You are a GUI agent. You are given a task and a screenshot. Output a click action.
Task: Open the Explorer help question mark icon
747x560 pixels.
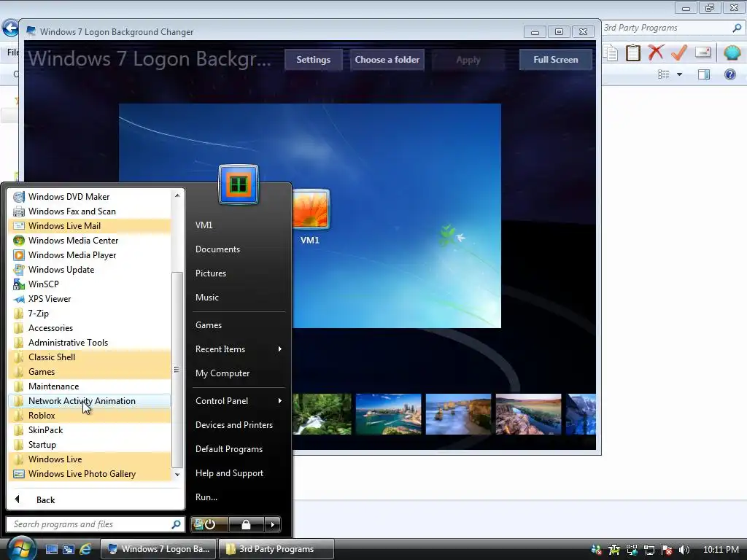point(729,74)
